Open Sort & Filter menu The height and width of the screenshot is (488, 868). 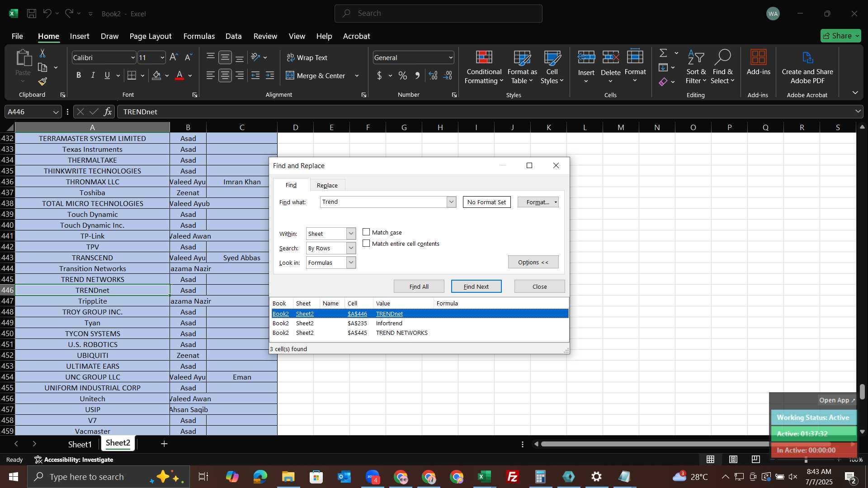[x=696, y=67]
